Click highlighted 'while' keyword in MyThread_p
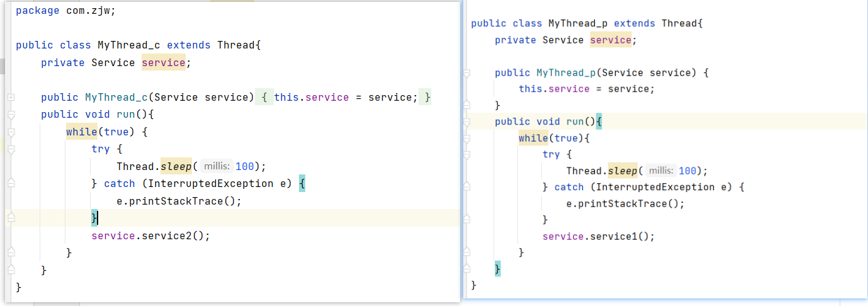 click(533, 138)
